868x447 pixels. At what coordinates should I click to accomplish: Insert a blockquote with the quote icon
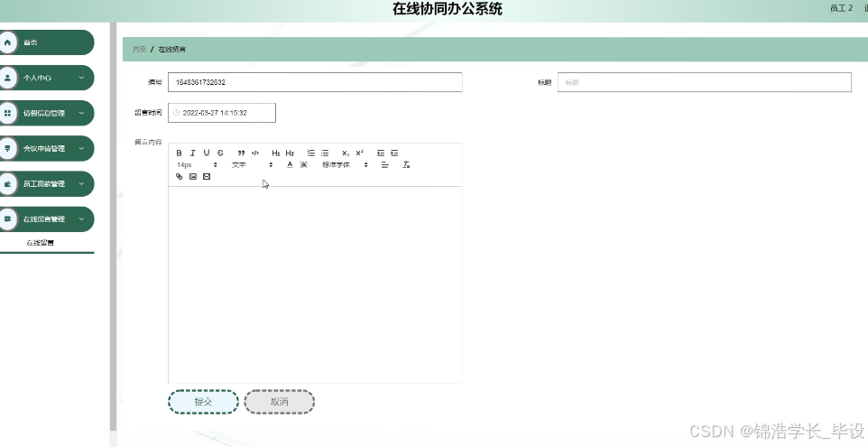[241, 153]
